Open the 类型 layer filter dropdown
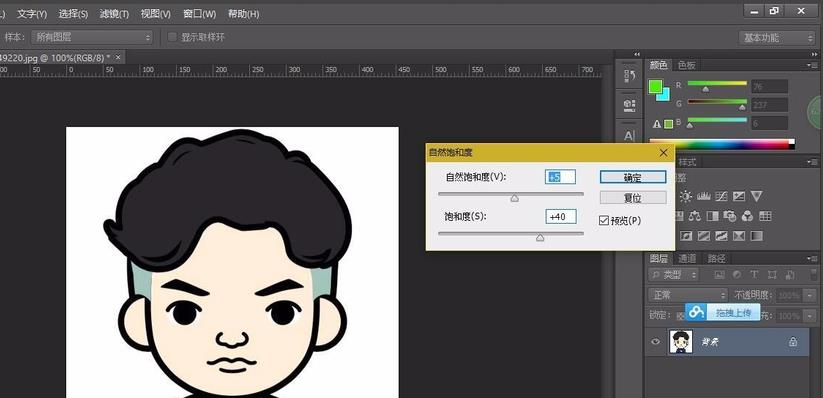Image resolution: width=823 pixels, height=398 pixels. pyautogui.click(x=674, y=275)
